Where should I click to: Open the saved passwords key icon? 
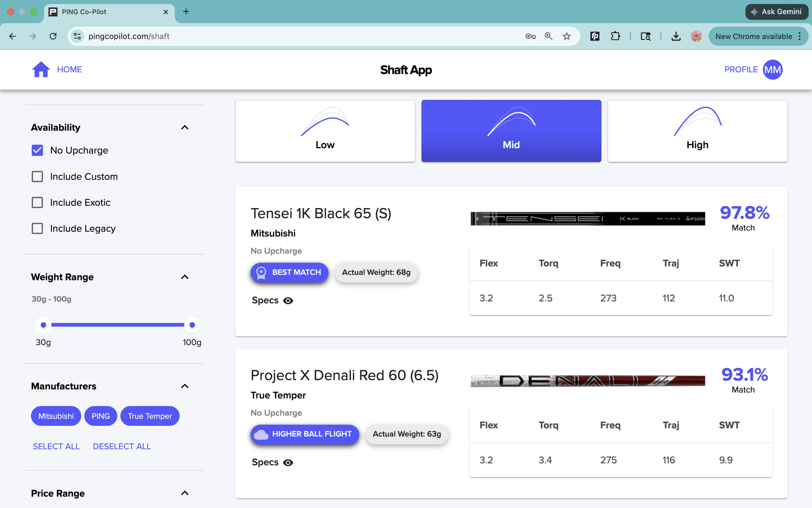click(530, 36)
